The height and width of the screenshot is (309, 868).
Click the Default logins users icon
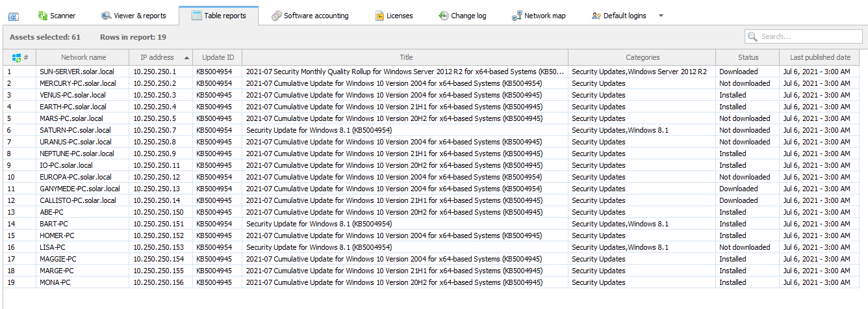tap(596, 16)
